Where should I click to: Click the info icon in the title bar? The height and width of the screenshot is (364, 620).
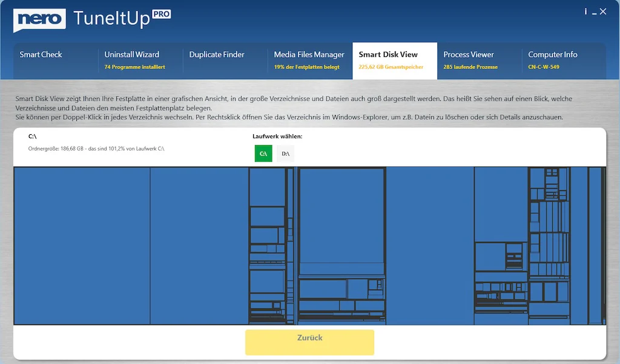tap(585, 11)
